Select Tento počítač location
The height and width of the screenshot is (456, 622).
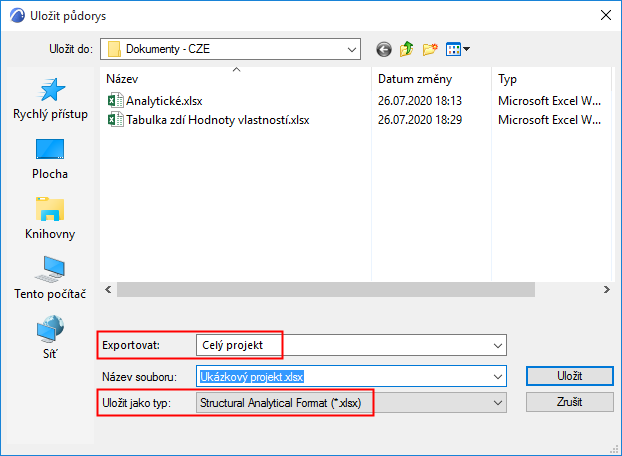tap(51, 279)
